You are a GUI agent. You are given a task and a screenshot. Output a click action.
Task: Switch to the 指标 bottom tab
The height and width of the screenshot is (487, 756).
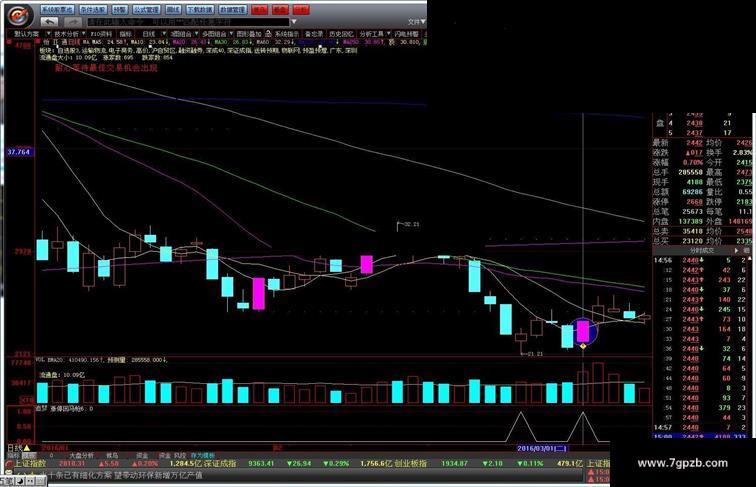(x=13, y=455)
